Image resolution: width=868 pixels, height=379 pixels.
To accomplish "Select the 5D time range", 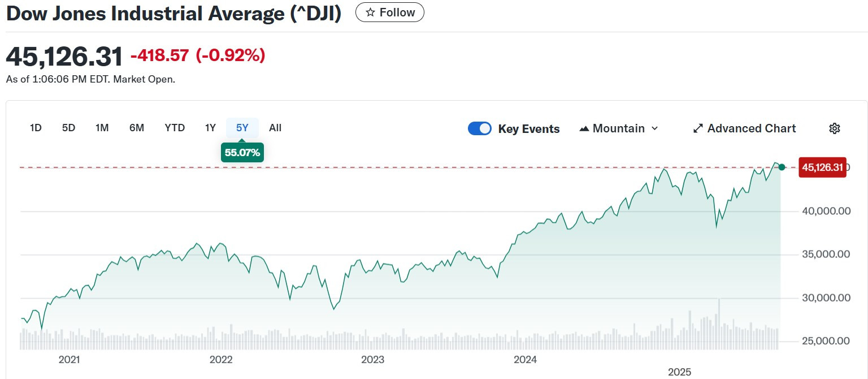I will click(68, 128).
